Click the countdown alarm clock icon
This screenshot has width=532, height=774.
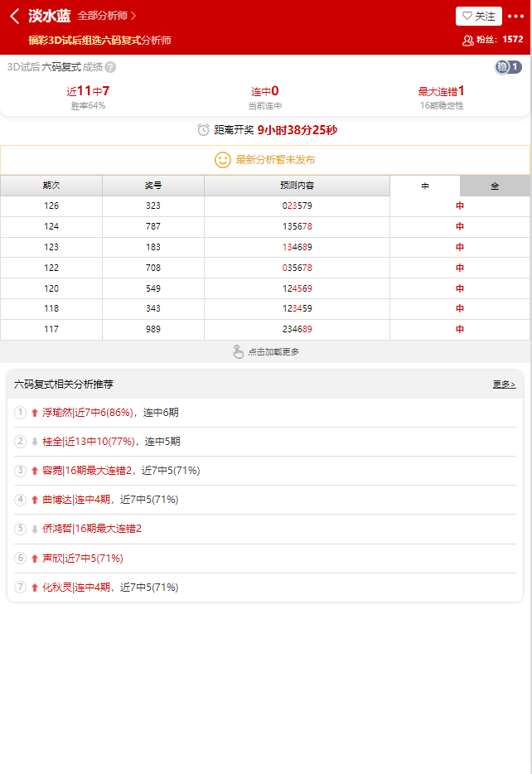click(203, 130)
